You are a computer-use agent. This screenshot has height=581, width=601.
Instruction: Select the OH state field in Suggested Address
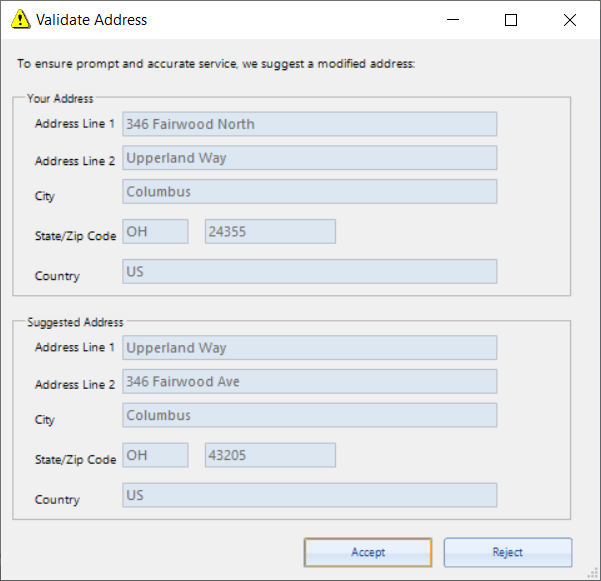[x=155, y=455]
